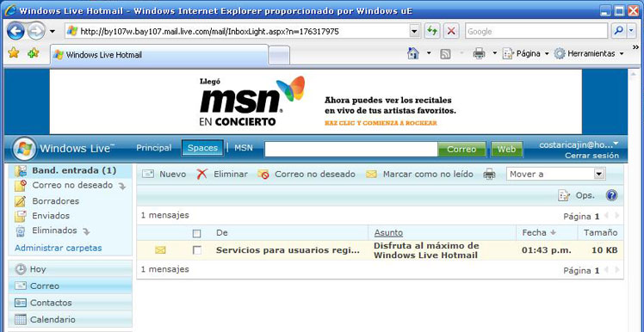Expand the address bar history dropdown
The height and width of the screenshot is (332, 644).
414,31
